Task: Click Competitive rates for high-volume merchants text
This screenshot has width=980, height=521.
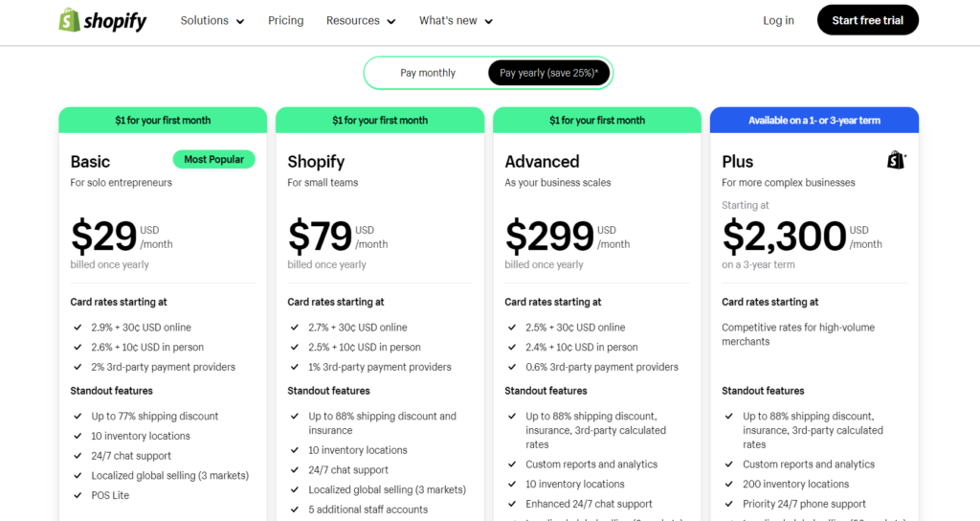Action: tap(798, 334)
